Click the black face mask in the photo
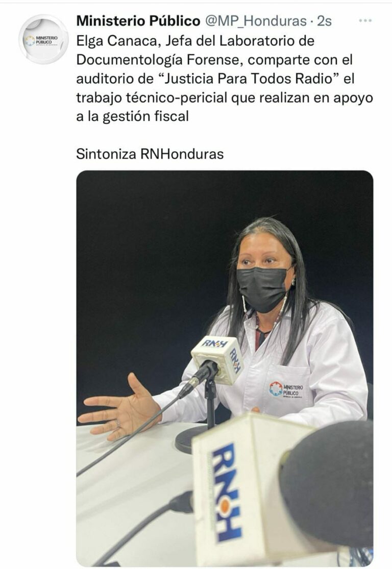 (262, 289)
